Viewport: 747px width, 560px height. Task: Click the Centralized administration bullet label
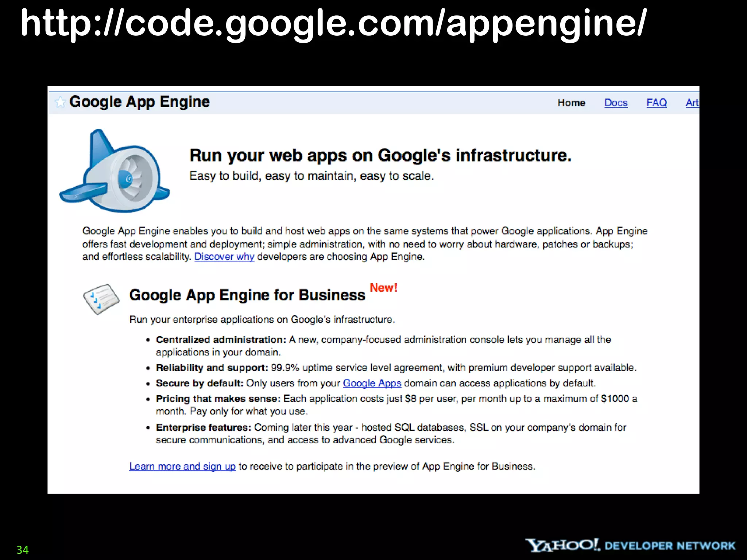click(x=221, y=340)
